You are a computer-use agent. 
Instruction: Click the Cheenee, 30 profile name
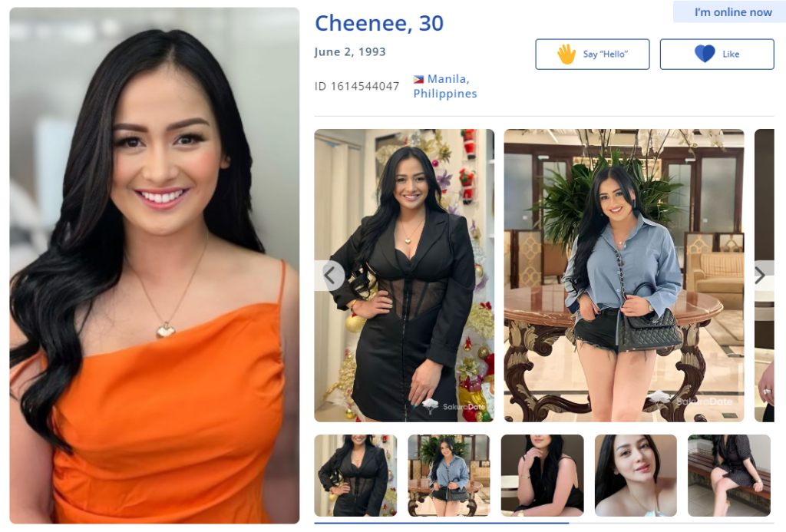click(379, 23)
